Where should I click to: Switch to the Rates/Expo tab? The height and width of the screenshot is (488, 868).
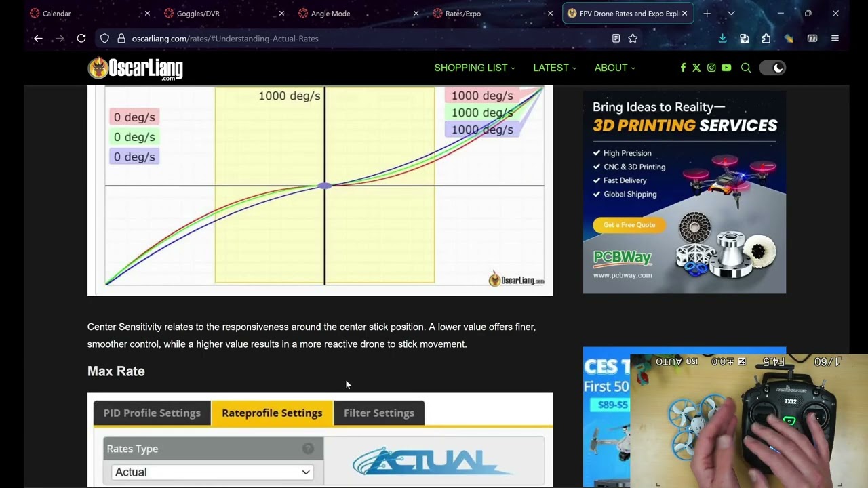[x=492, y=14]
